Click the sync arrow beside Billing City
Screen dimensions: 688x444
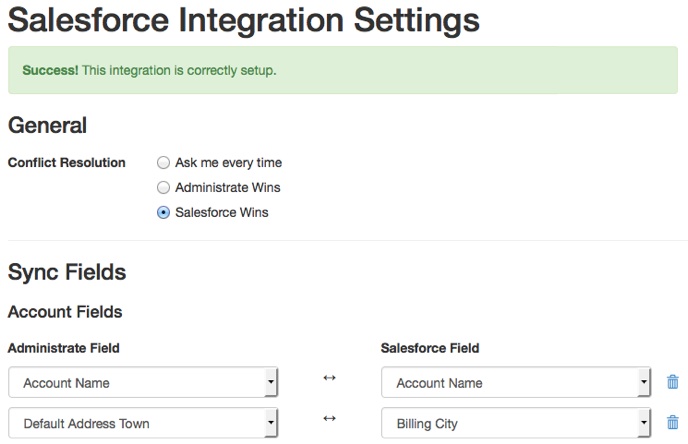[329, 418]
